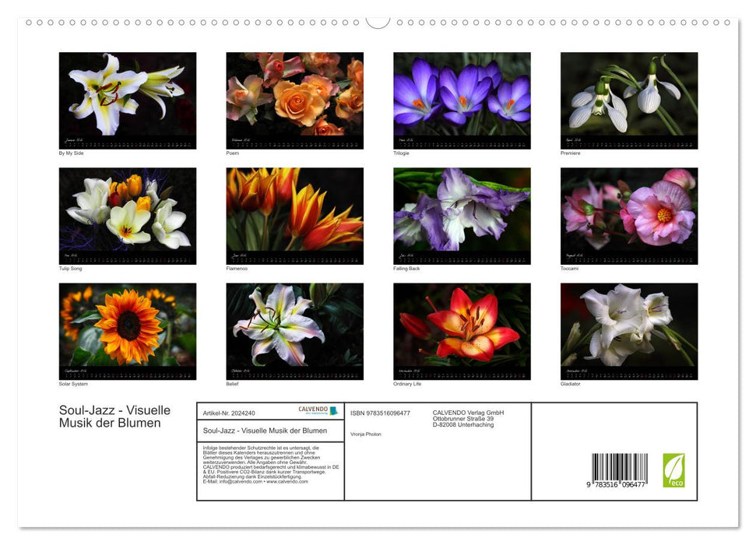The width and height of the screenshot is (756, 545).
Task: Select the title "Soul-Jazz - Visuelle Musik der Blumen"
Action: [114, 417]
